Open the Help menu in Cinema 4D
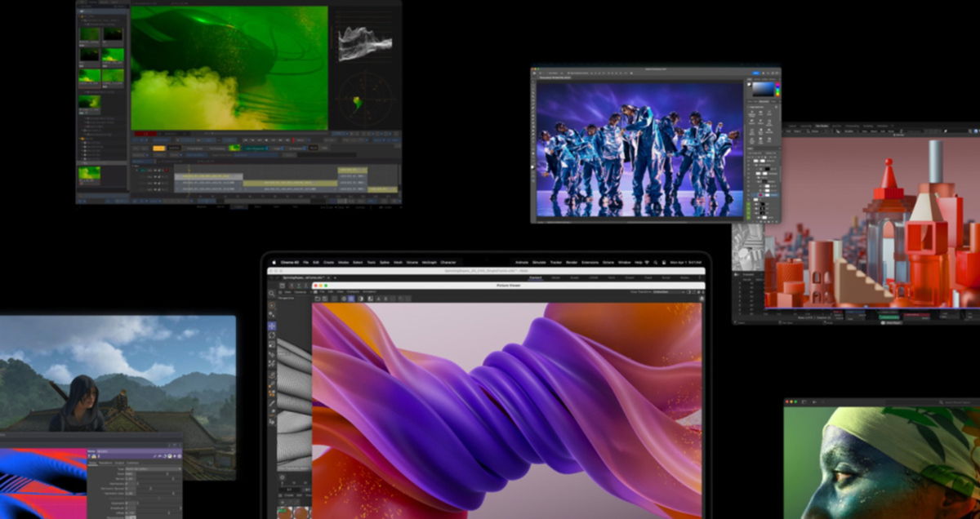Viewport: 980px width, 519px height. [x=638, y=262]
